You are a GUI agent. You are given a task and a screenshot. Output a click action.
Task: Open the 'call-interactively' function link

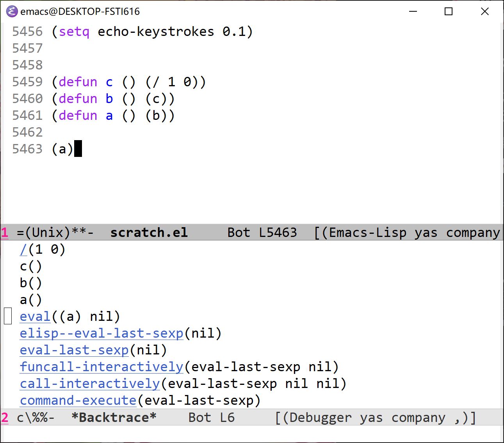pos(90,384)
